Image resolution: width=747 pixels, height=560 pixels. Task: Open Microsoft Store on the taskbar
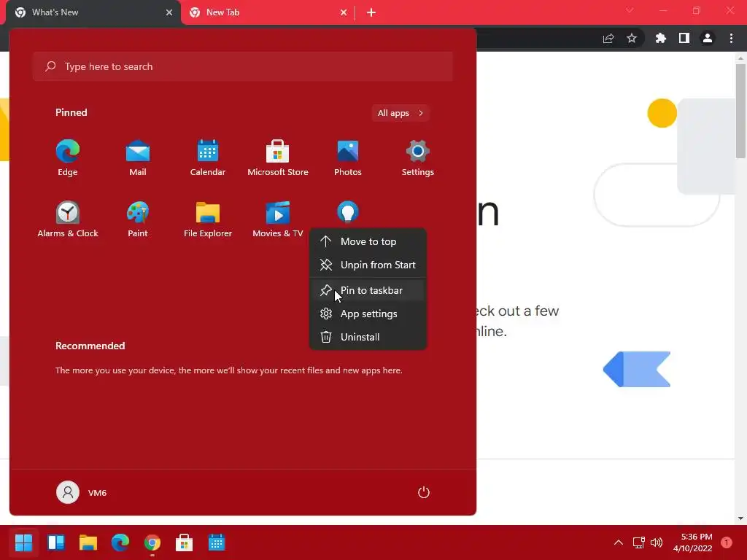(x=185, y=542)
